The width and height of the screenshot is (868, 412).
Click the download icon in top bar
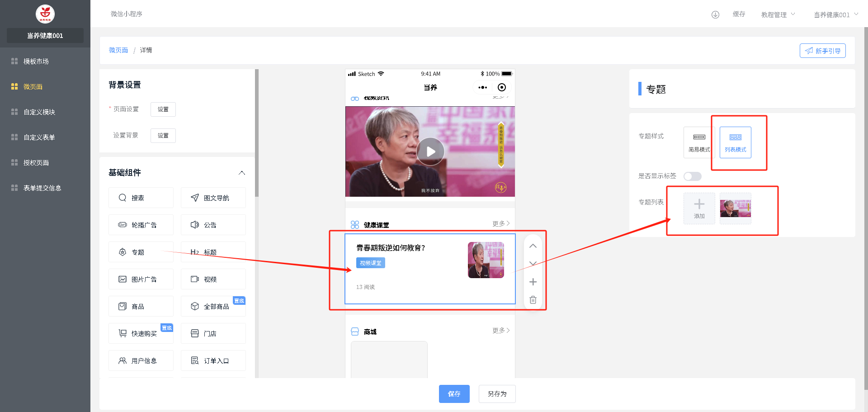tap(715, 14)
